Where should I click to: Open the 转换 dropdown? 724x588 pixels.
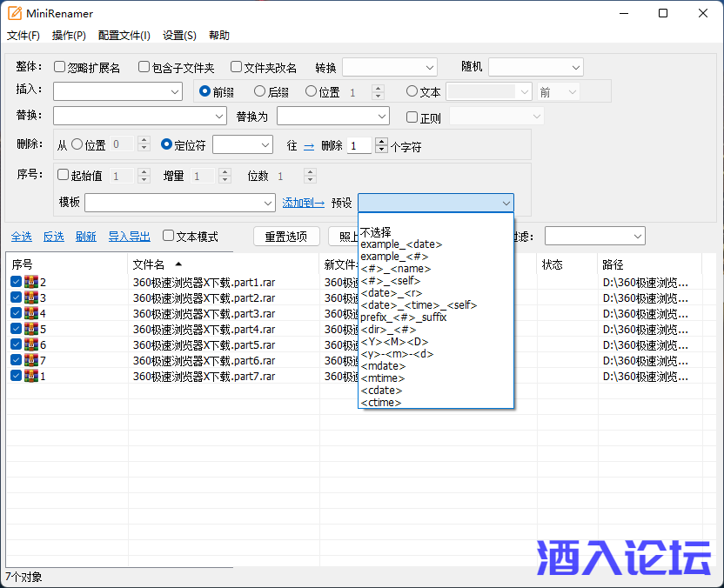389,66
